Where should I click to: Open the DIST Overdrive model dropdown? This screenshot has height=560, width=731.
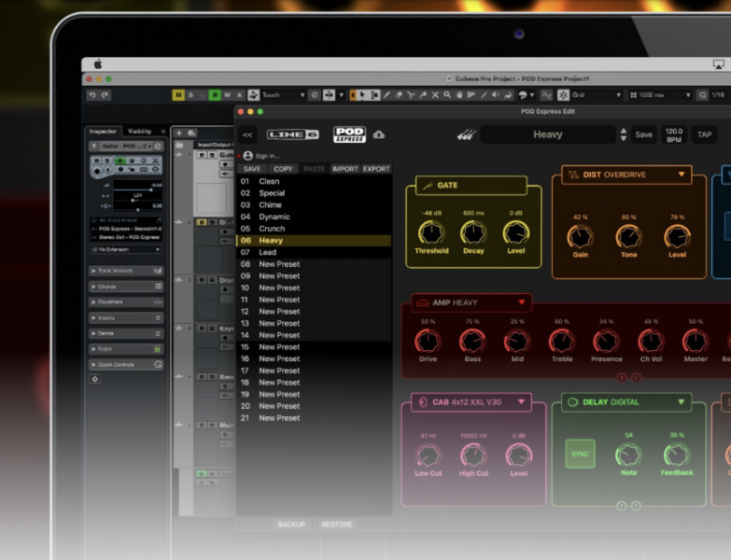[x=682, y=175]
